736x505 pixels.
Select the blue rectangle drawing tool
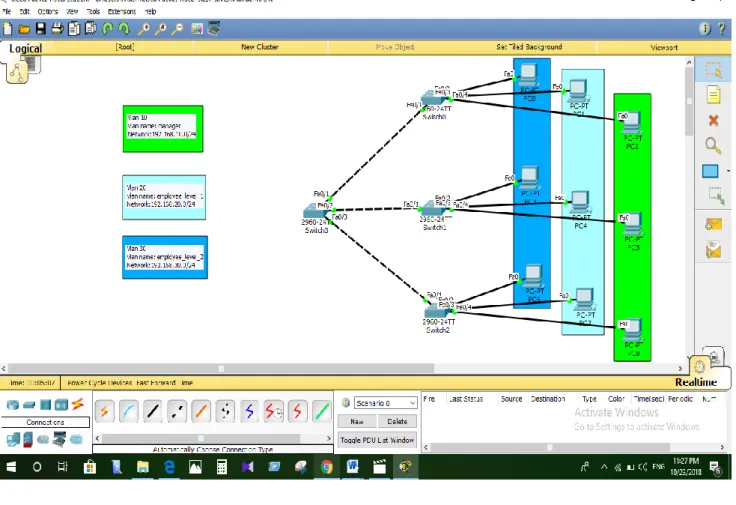pyautogui.click(x=710, y=171)
